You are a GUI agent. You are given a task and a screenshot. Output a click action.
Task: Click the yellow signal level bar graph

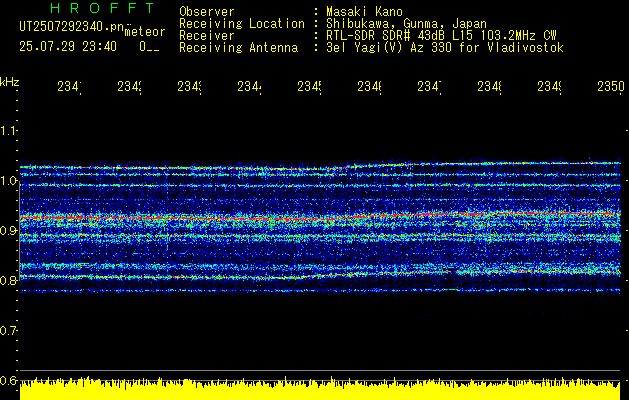pyautogui.click(x=320, y=388)
